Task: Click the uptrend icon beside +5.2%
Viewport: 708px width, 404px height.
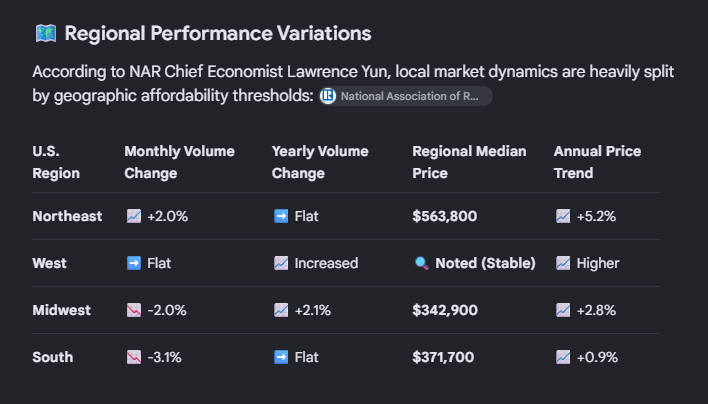Action: pyautogui.click(x=563, y=216)
